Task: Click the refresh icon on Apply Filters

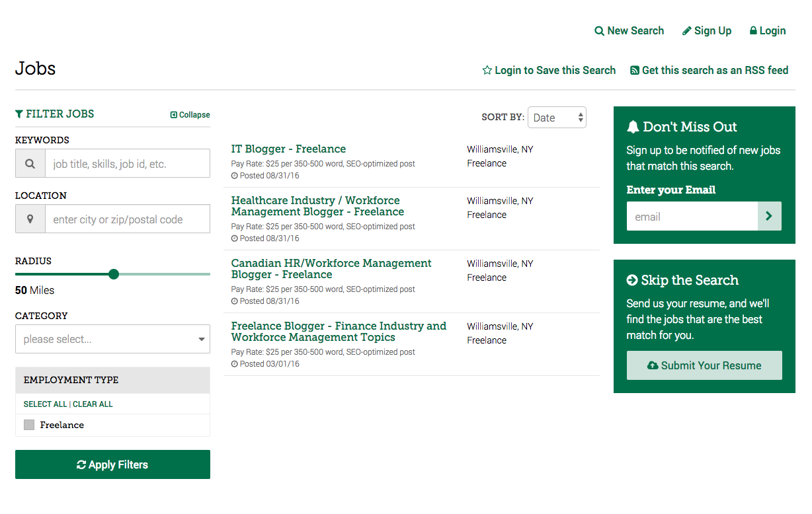Action: tap(81, 464)
